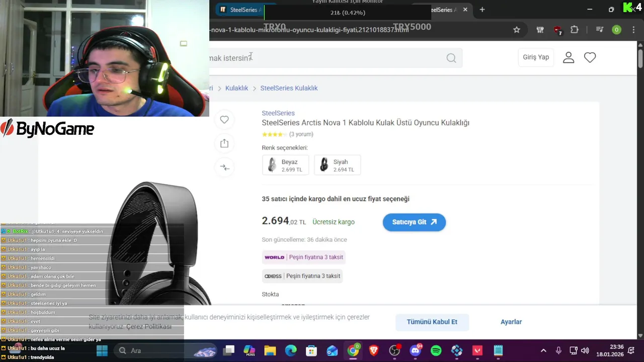This screenshot has width=644, height=362.
Task: Click Satıcıya Git button
Action: [414, 222]
